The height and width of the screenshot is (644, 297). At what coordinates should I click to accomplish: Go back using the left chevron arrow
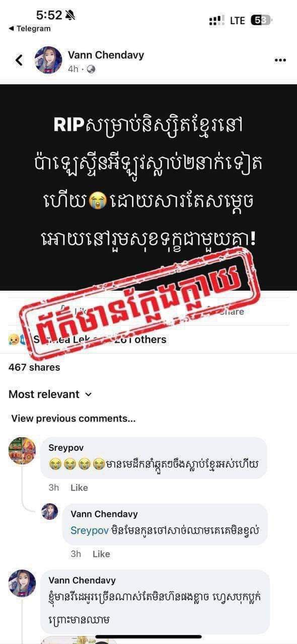pyautogui.click(x=19, y=60)
